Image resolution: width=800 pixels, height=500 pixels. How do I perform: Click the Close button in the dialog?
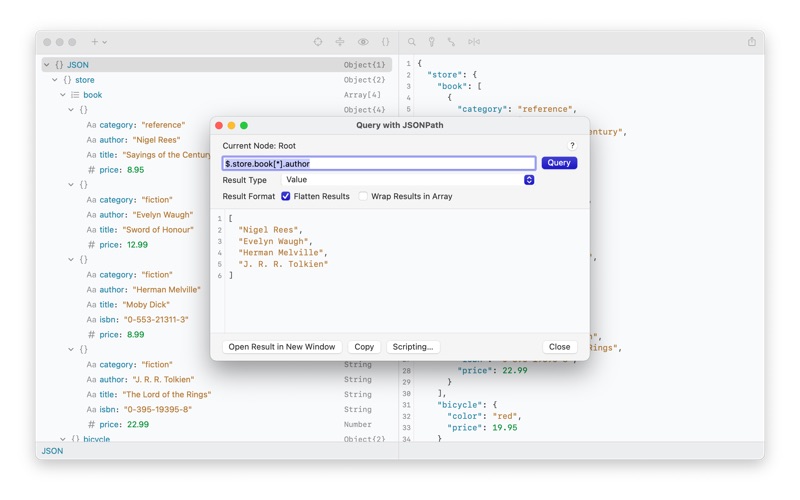tap(560, 347)
